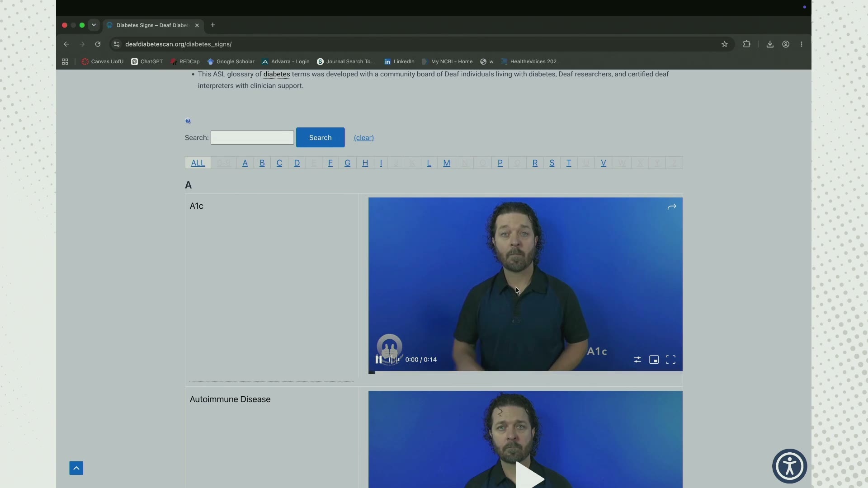Filter glossary by letter F
Screen dimensions: 868x488
(330, 163)
